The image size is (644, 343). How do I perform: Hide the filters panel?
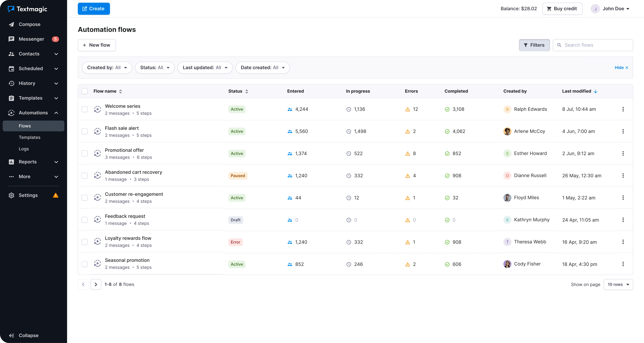point(621,68)
